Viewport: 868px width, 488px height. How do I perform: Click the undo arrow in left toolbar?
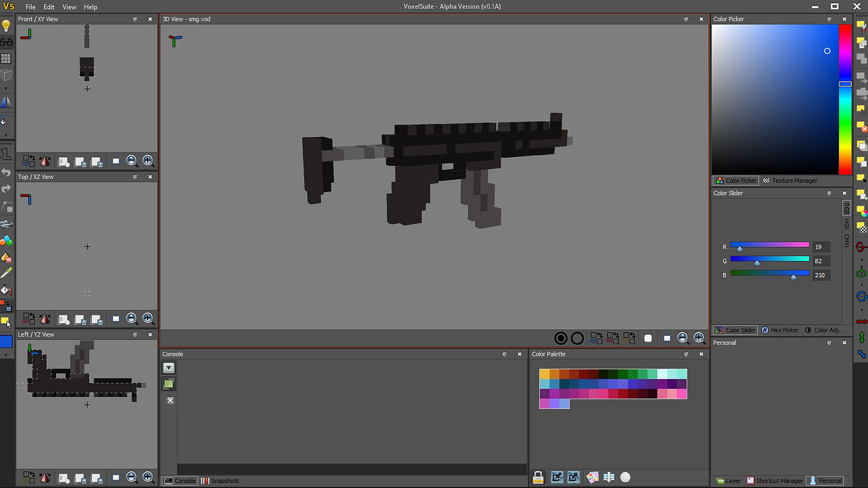pos(6,172)
